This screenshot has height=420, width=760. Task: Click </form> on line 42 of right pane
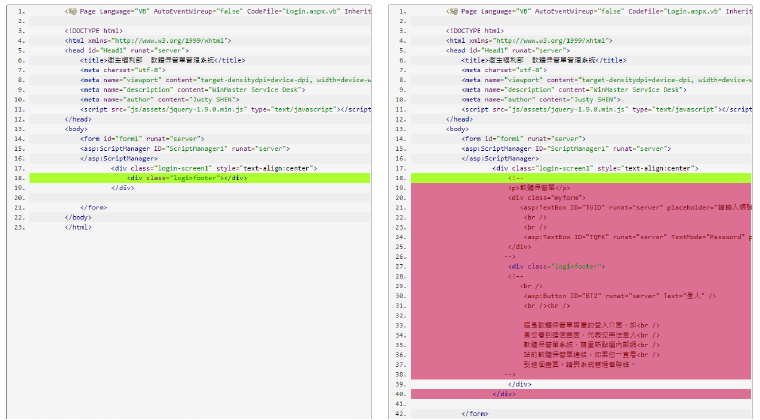pyautogui.click(x=475, y=414)
